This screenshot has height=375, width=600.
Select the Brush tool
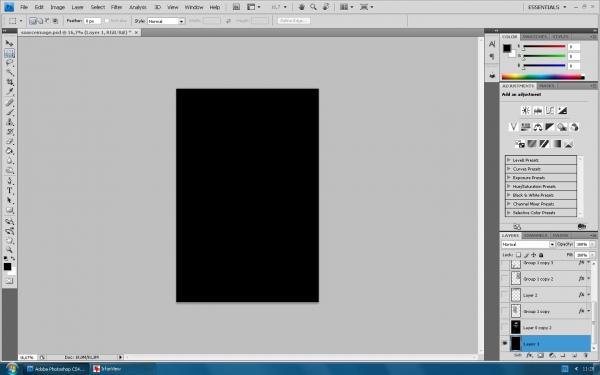tap(10, 112)
